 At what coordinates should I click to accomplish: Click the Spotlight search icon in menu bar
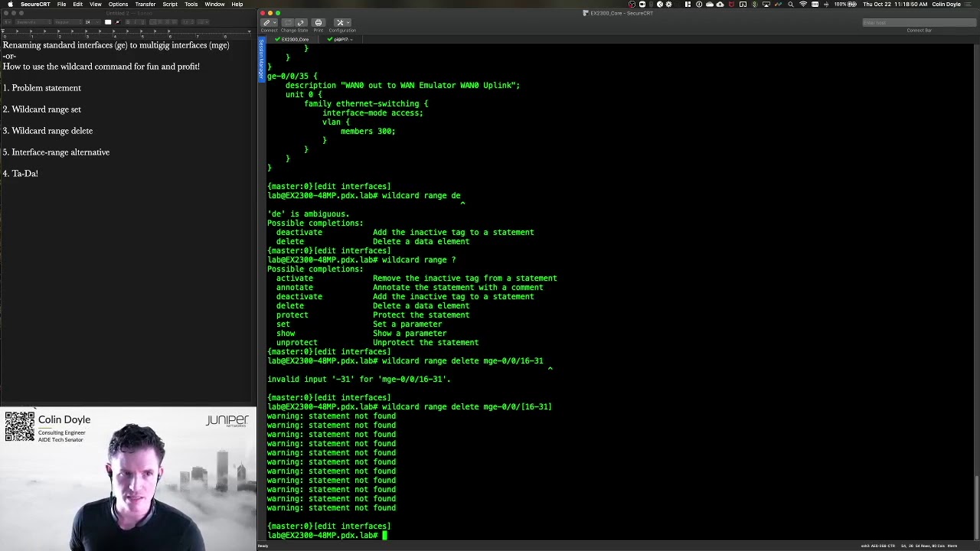[x=791, y=5]
